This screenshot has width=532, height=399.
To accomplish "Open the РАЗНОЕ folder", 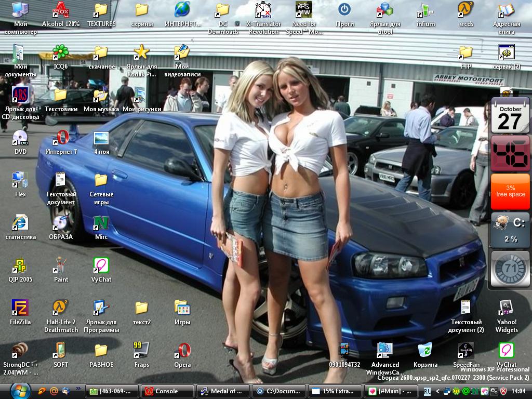I will pyautogui.click(x=101, y=351).
